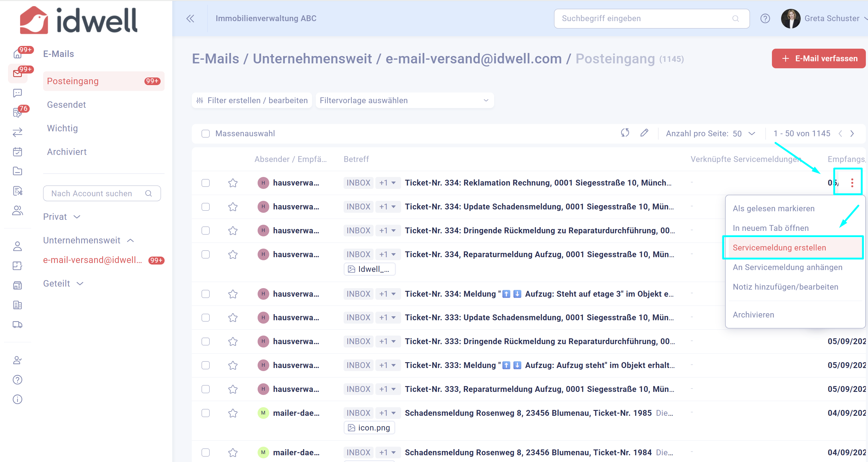Enable the Massenauswahl checkbox

coord(206,133)
